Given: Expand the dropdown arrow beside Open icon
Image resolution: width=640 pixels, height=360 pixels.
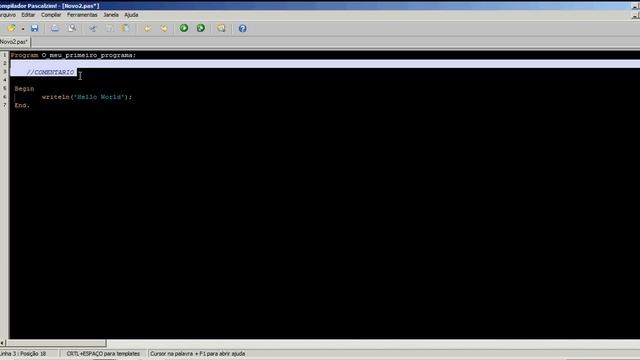Looking at the screenshot, I should click(x=23, y=29).
